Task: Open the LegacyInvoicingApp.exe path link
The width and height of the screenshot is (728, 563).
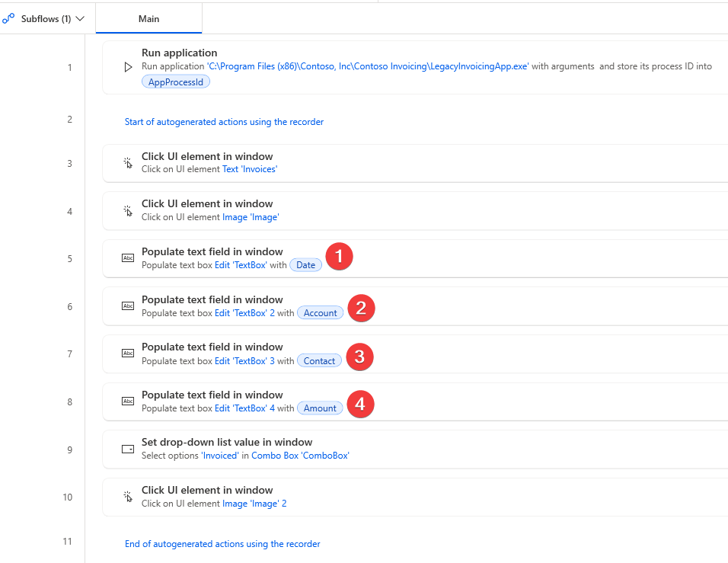Action: click(367, 66)
